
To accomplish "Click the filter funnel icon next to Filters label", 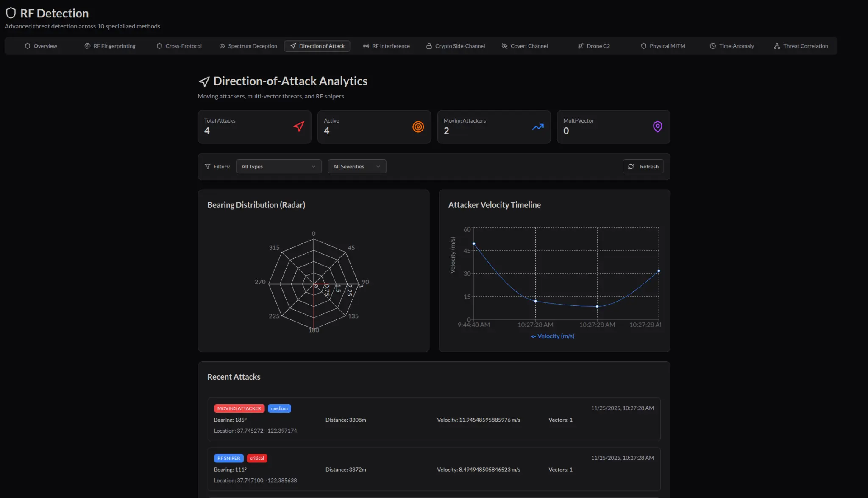I will click(207, 166).
